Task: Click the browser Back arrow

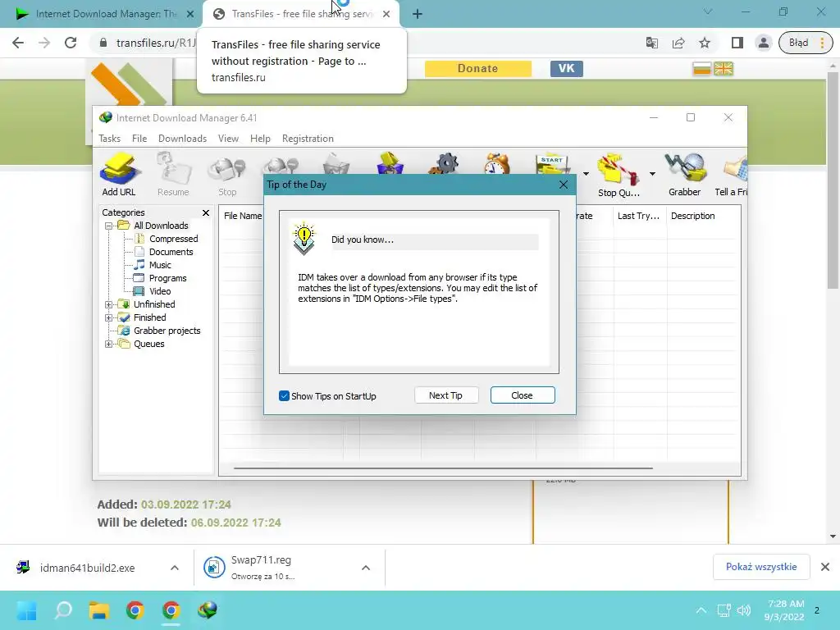Action: point(18,43)
